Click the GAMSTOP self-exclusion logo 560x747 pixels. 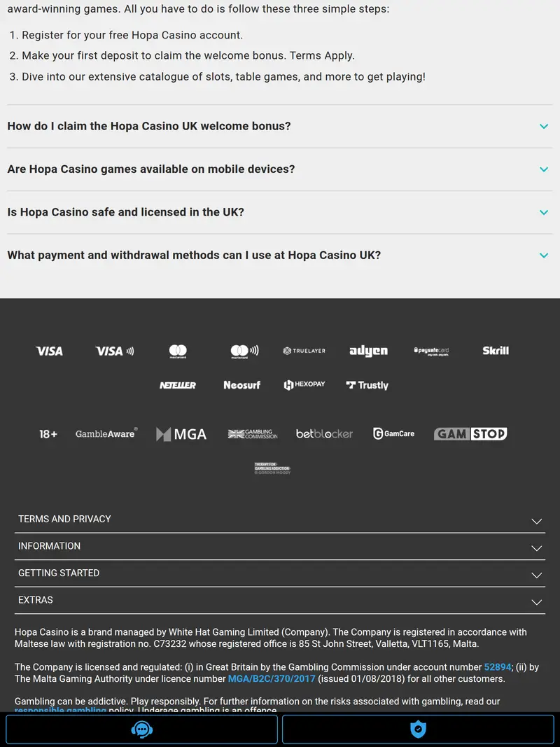click(x=470, y=433)
